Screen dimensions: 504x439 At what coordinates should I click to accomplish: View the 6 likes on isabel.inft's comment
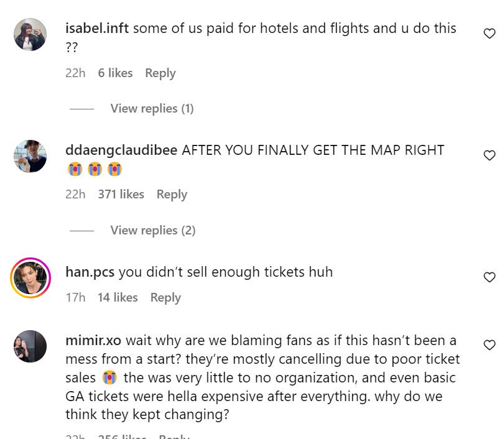(115, 73)
